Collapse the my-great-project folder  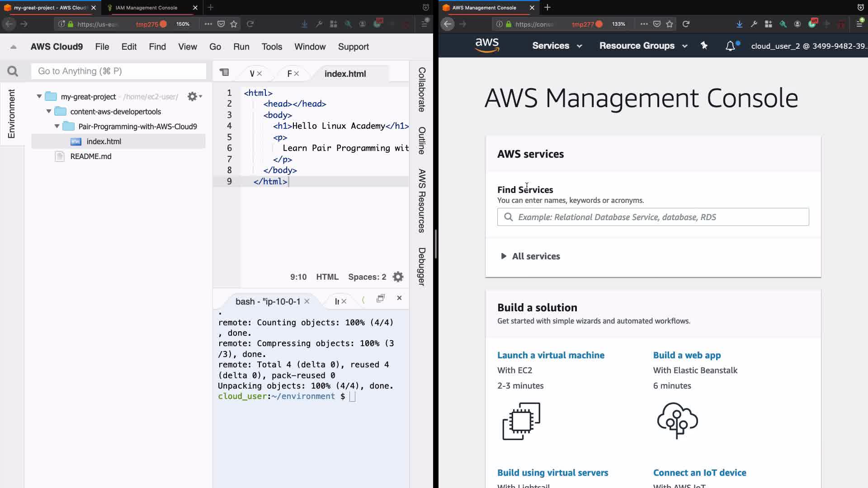click(39, 96)
